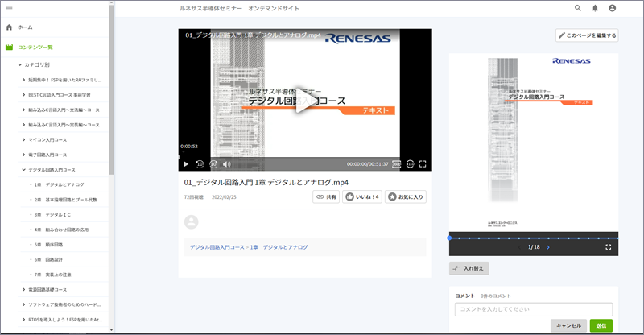Click このページを編集する button

tap(587, 35)
